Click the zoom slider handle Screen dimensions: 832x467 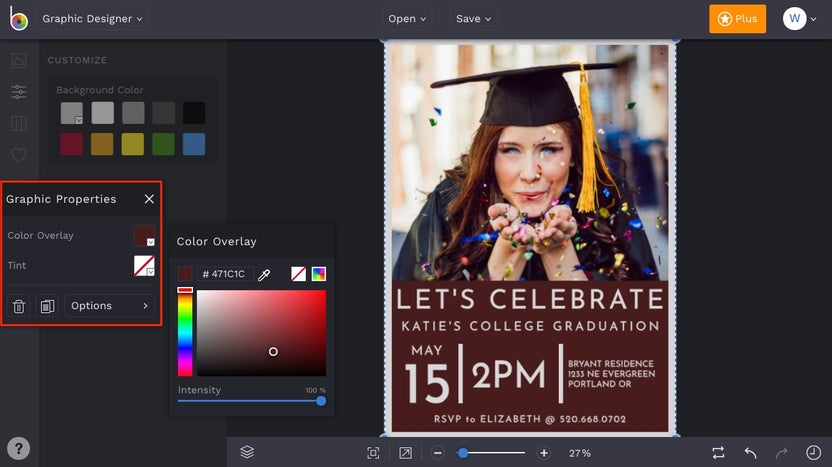pyautogui.click(x=463, y=453)
